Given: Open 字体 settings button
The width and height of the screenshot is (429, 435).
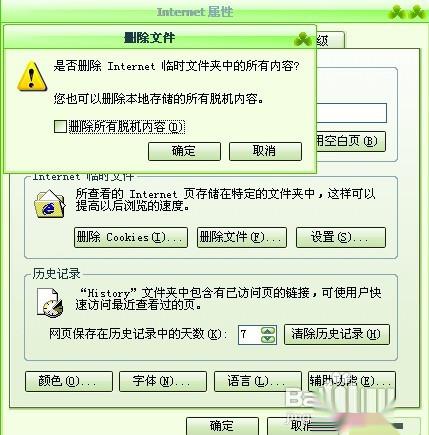Looking at the screenshot, I should [163, 381].
